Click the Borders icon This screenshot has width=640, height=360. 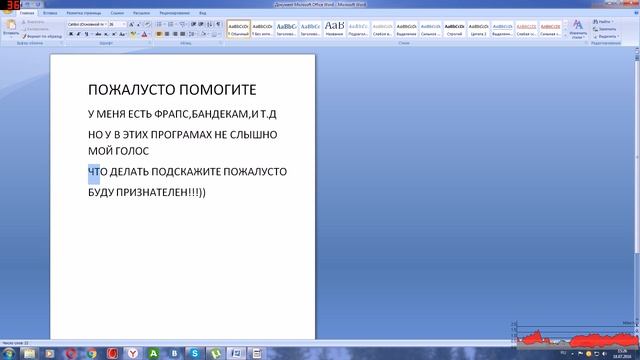coord(214,34)
